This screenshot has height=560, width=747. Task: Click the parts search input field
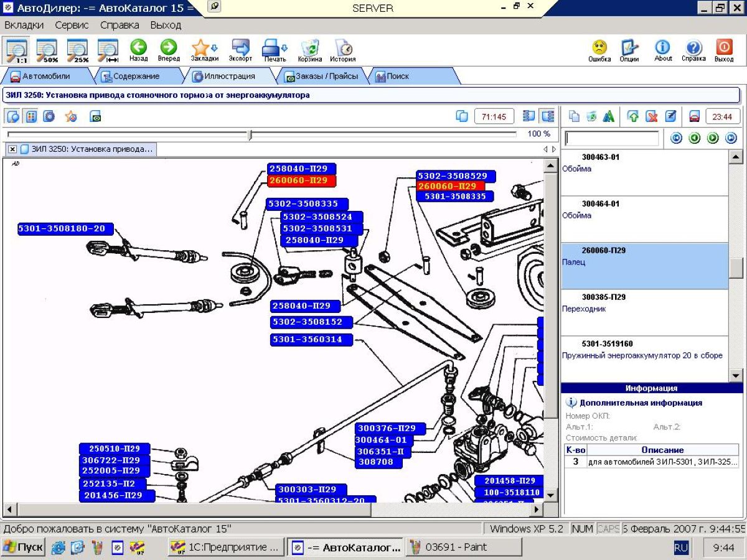coord(611,138)
